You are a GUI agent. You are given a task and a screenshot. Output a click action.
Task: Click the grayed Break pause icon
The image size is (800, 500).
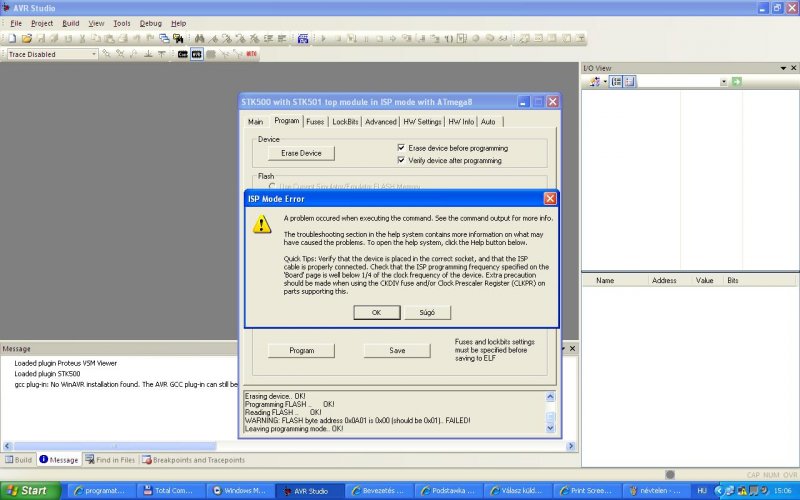[365, 38]
